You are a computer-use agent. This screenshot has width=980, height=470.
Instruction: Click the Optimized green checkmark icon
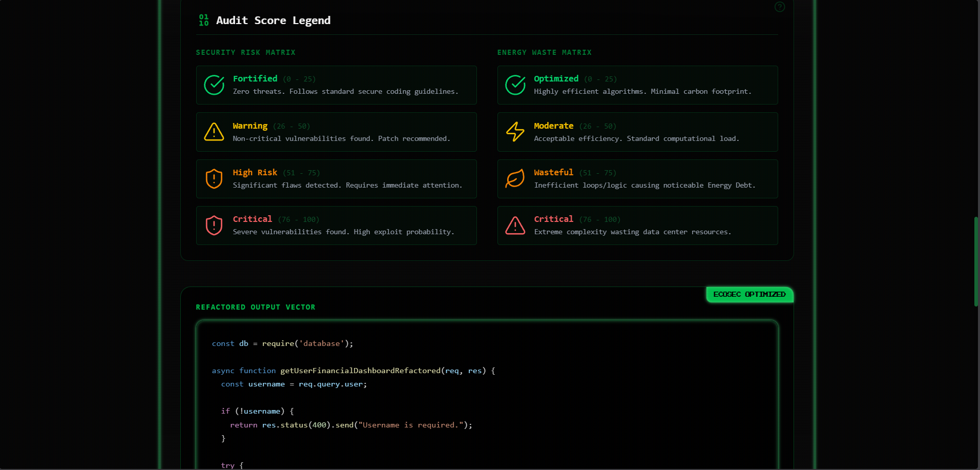[x=515, y=85]
